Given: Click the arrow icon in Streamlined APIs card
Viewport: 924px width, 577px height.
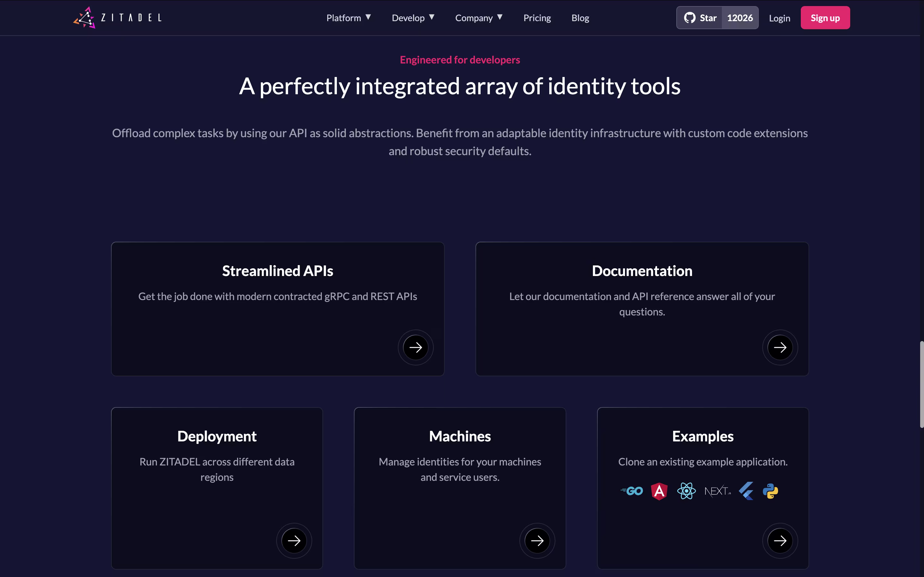Looking at the screenshot, I should coord(415,347).
